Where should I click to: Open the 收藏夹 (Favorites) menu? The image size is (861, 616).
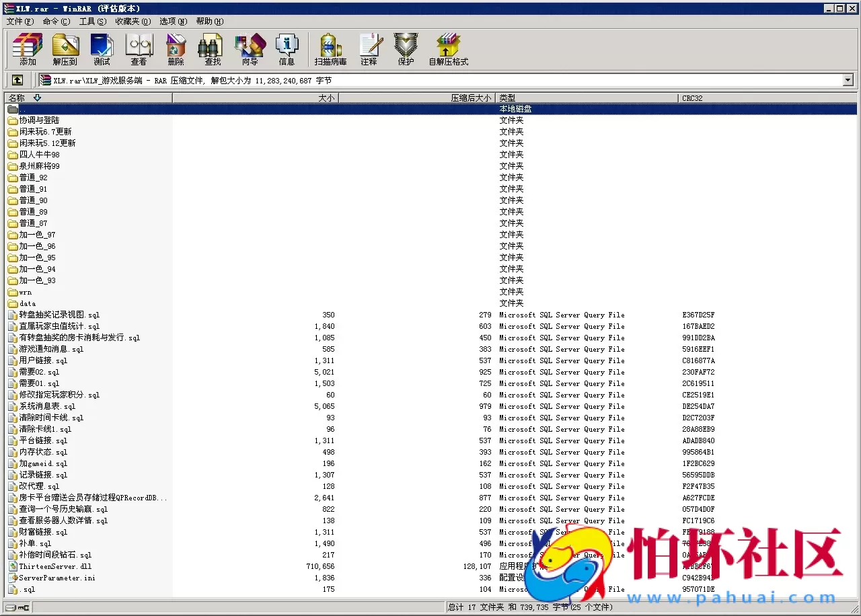133,22
